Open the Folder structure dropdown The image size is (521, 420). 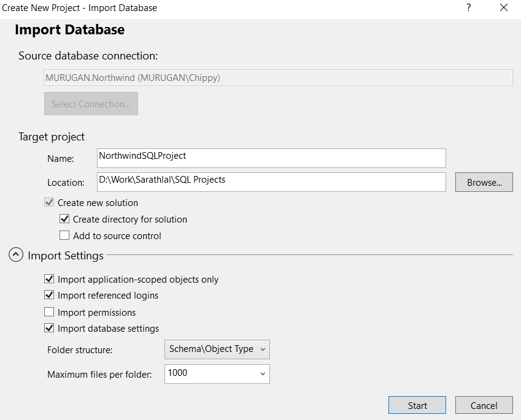[217, 349]
